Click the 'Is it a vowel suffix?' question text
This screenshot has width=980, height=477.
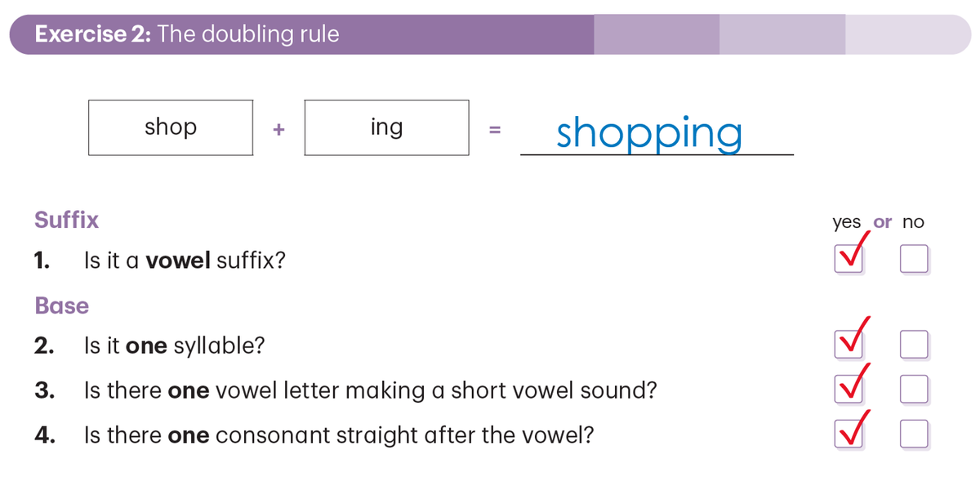pyautogui.click(x=185, y=261)
